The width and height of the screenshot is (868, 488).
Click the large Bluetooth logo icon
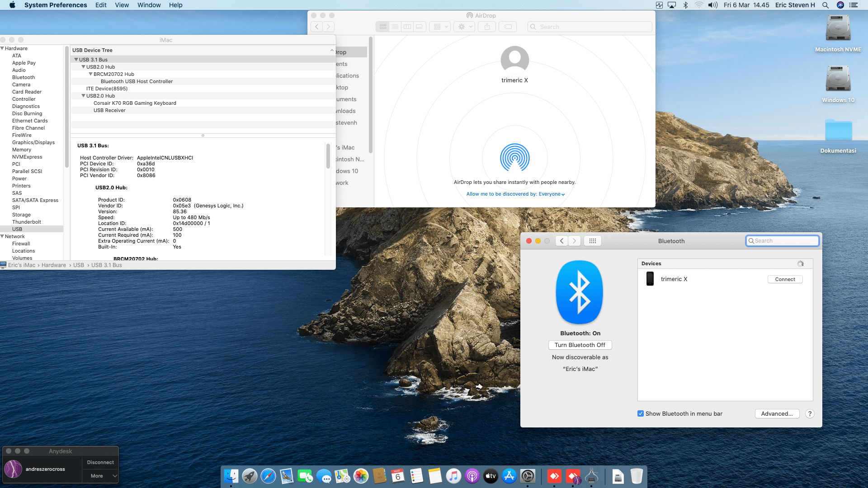click(x=580, y=292)
